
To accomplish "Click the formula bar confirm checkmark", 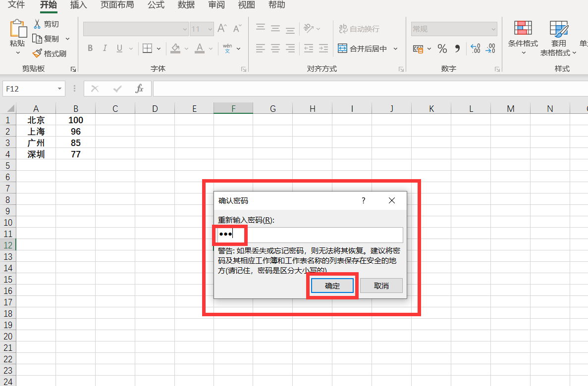I will click(117, 89).
